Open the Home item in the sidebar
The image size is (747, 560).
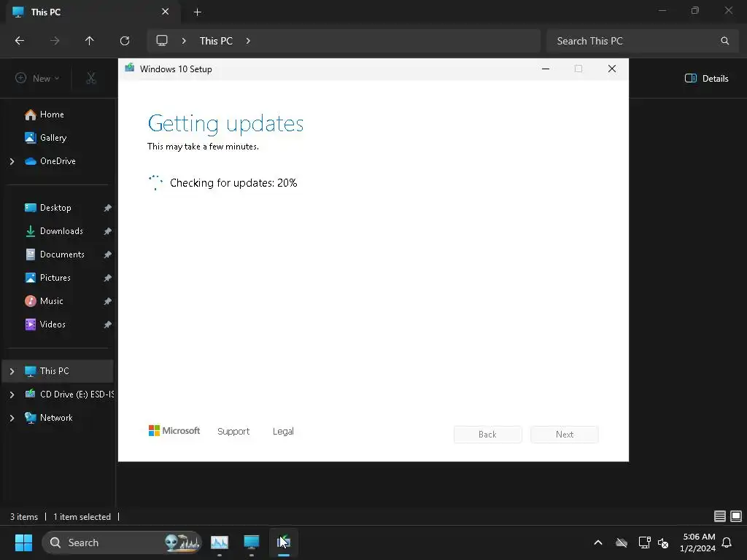(52, 114)
